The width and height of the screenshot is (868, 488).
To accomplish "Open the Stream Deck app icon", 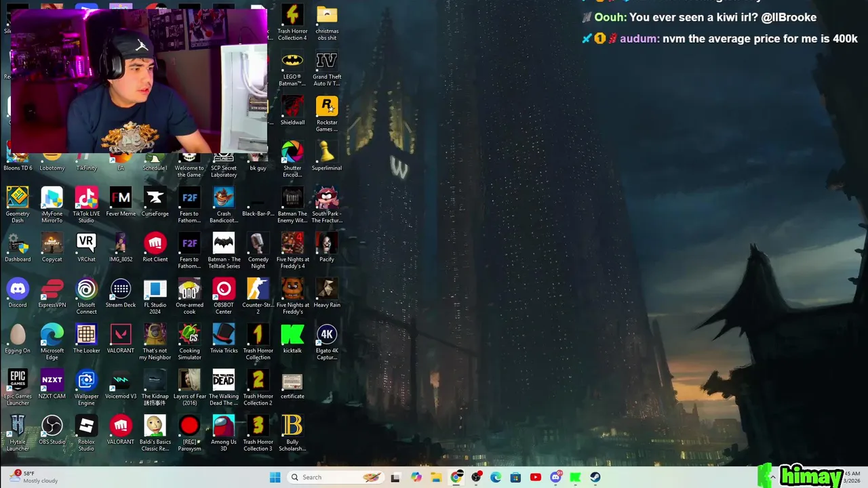I will pyautogui.click(x=121, y=292).
